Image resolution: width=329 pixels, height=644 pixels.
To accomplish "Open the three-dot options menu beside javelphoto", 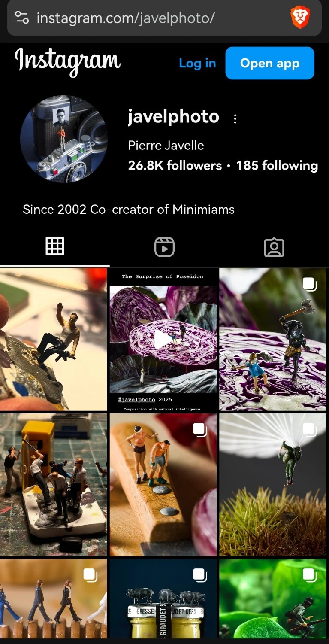I will [x=235, y=119].
